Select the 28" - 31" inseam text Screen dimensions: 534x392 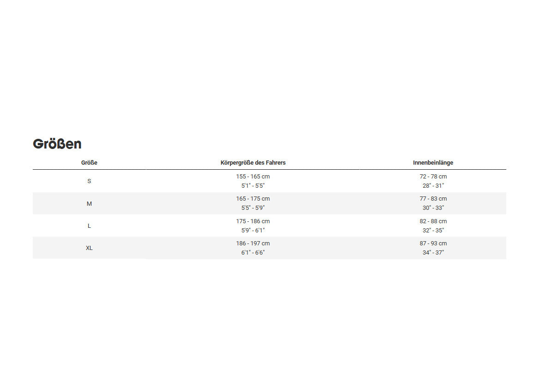point(433,185)
